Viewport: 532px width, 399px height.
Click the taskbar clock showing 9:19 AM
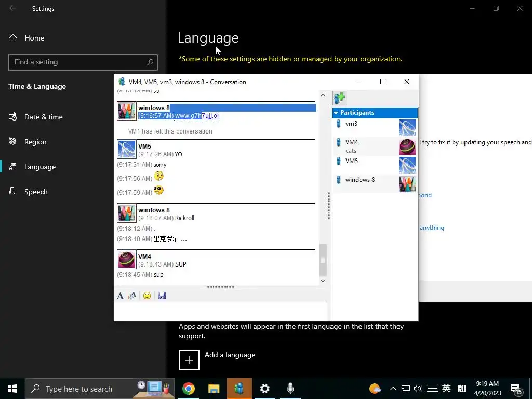(487, 389)
